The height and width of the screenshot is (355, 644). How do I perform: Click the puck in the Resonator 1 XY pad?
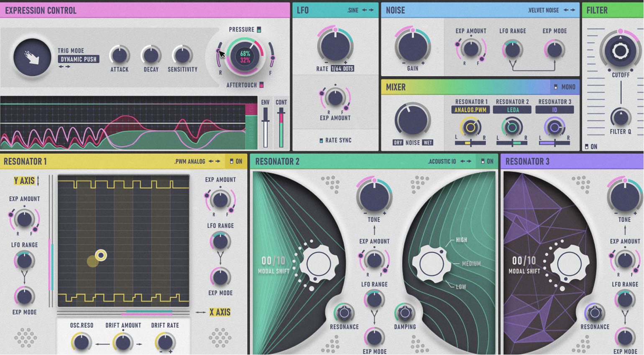pyautogui.click(x=100, y=254)
